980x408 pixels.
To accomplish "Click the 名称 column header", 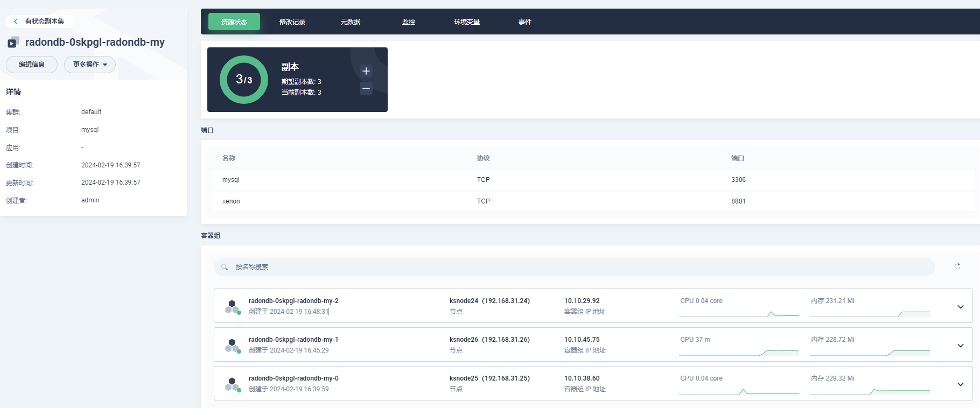I will [x=229, y=158].
